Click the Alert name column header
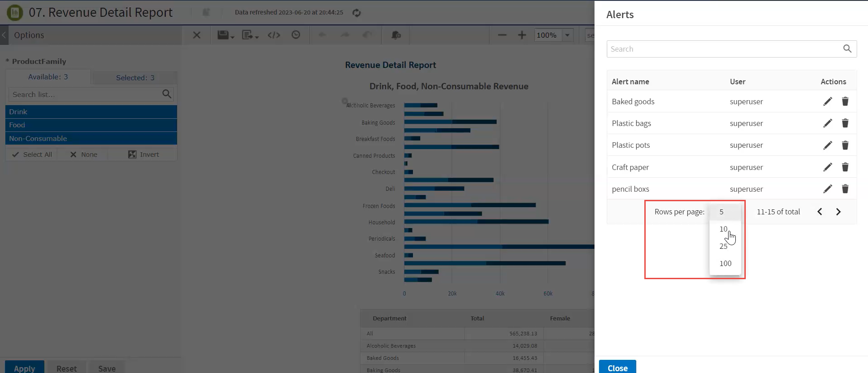868x373 pixels. (630, 82)
